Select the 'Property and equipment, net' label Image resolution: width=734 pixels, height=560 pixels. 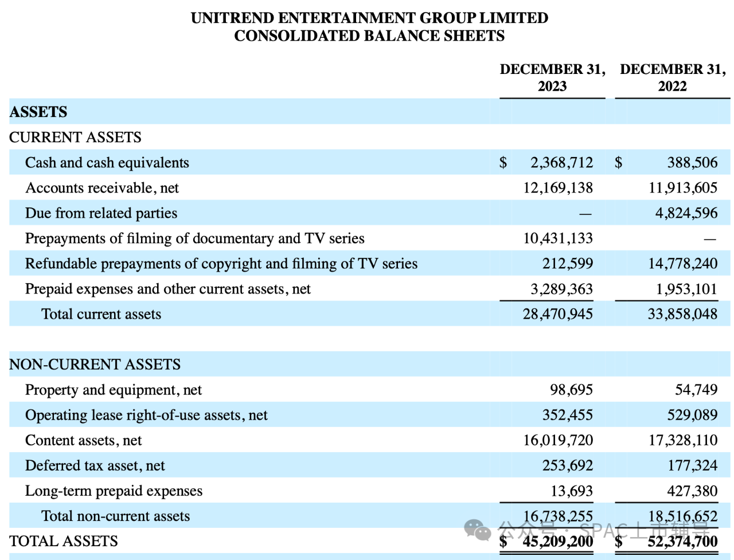pos(114,390)
